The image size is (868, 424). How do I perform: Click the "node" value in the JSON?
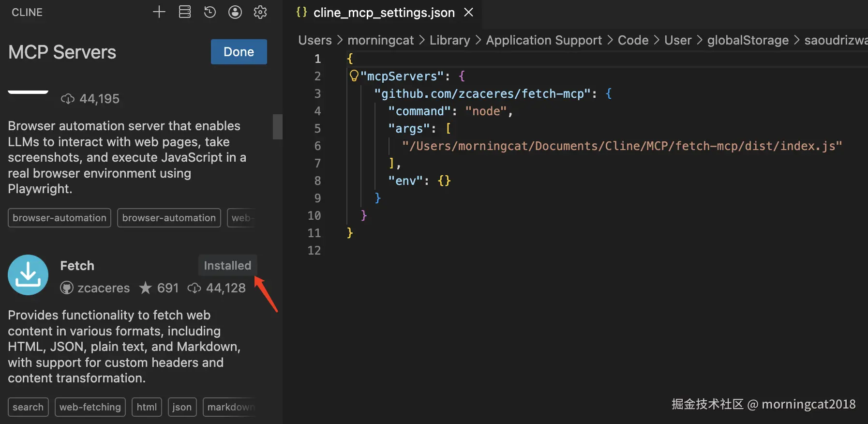pyautogui.click(x=486, y=111)
